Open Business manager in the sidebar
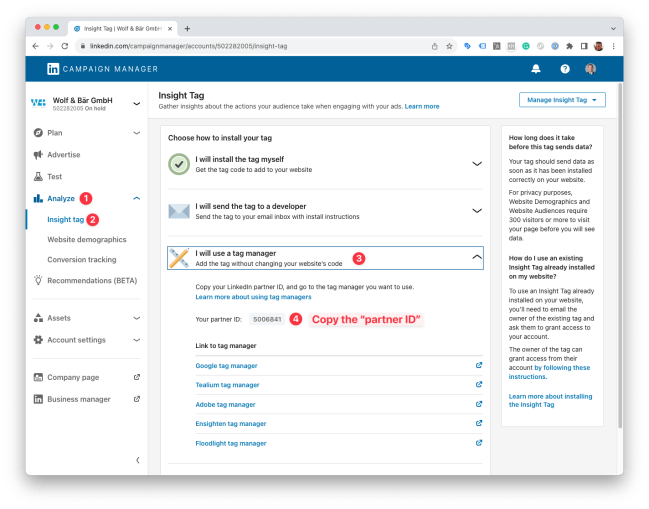This screenshot has width=649, height=509. pos(79,399)
